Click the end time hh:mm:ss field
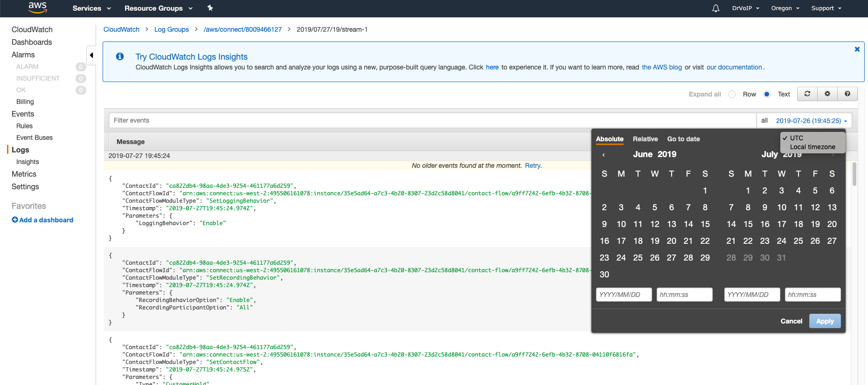The width and height of the screenshot is (868, 385). point(812,295)
